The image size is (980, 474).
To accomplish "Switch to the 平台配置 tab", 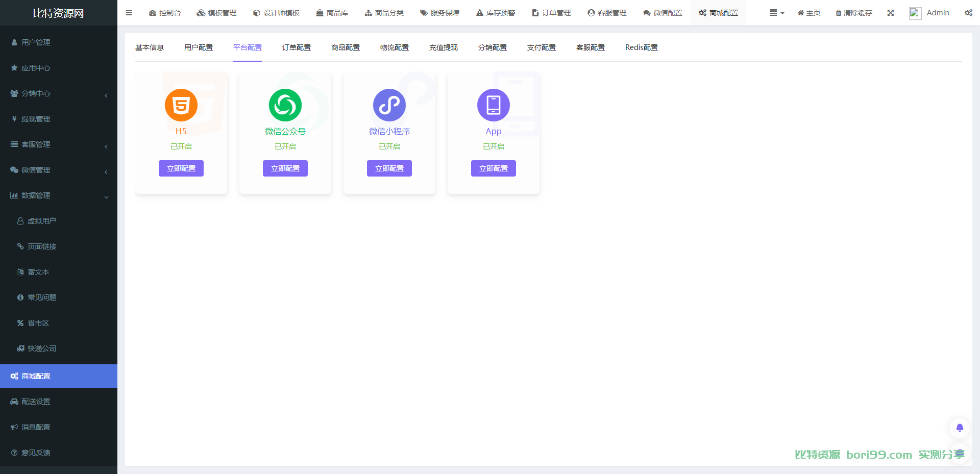I will 248,47.
